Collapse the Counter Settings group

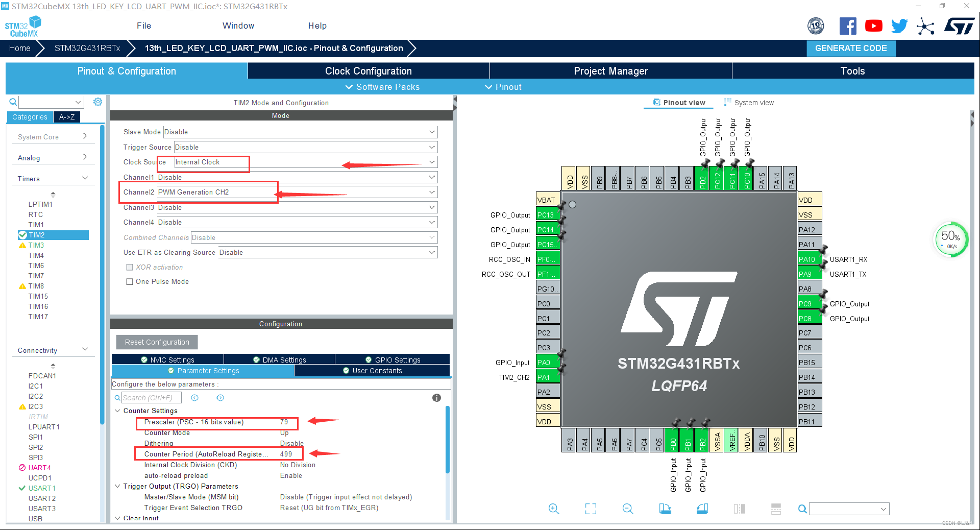[118, 410]
